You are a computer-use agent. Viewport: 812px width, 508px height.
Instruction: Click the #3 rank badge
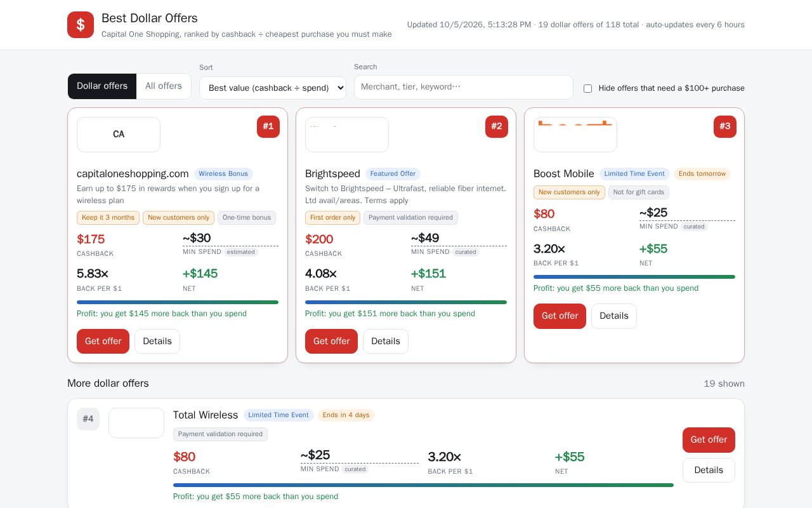725,126
